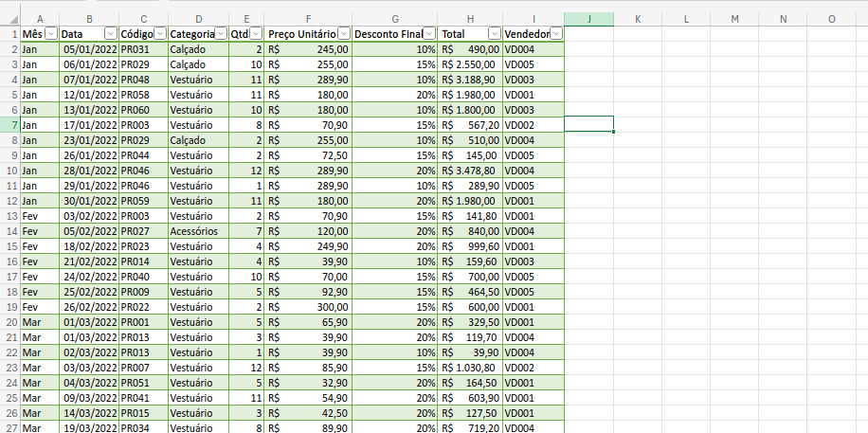Select column F header
The width and height of the screenshot is (868, 433).
[308, 19]
